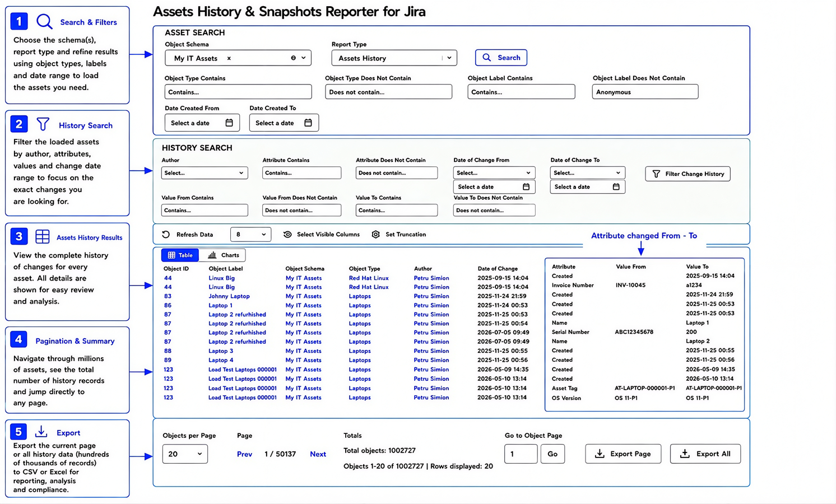This screenshot has width=836, height=504.
Task: Open the Objects per Page dropdown
Action: [x=185, y=454]
